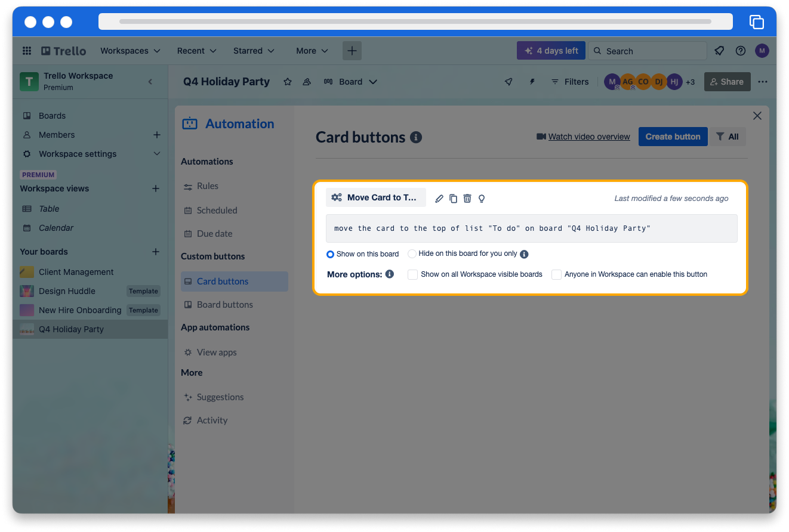The height and width of the screenshot is (532, 789).
Task: Click the Move Card to T... button label
Action: click(376, 197)
